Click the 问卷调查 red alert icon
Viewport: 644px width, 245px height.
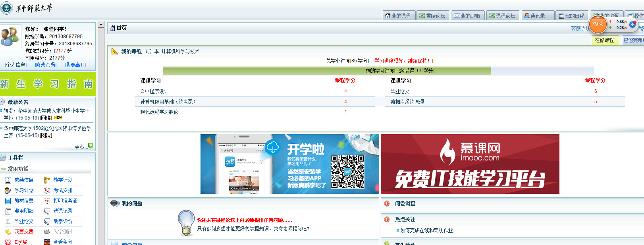pos(387,204)
